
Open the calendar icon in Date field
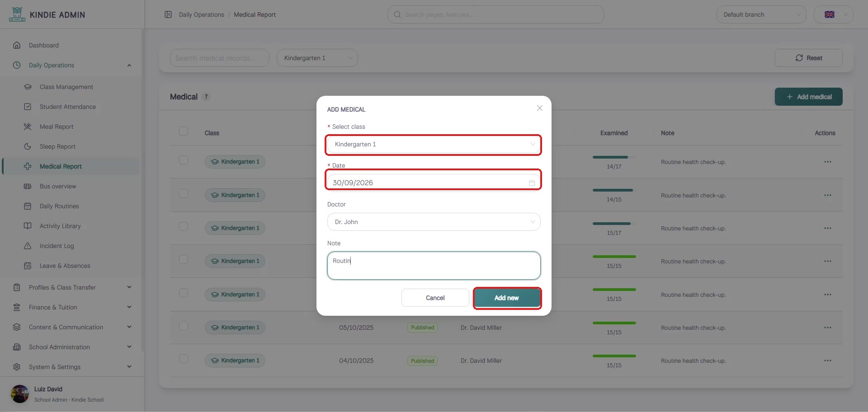coord(532,183)
